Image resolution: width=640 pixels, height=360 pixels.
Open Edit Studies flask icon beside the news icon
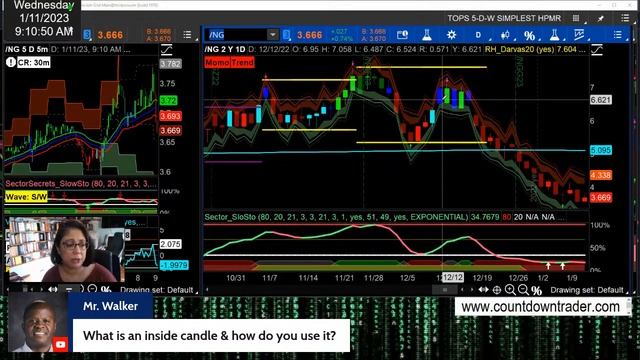click(427, 35)
